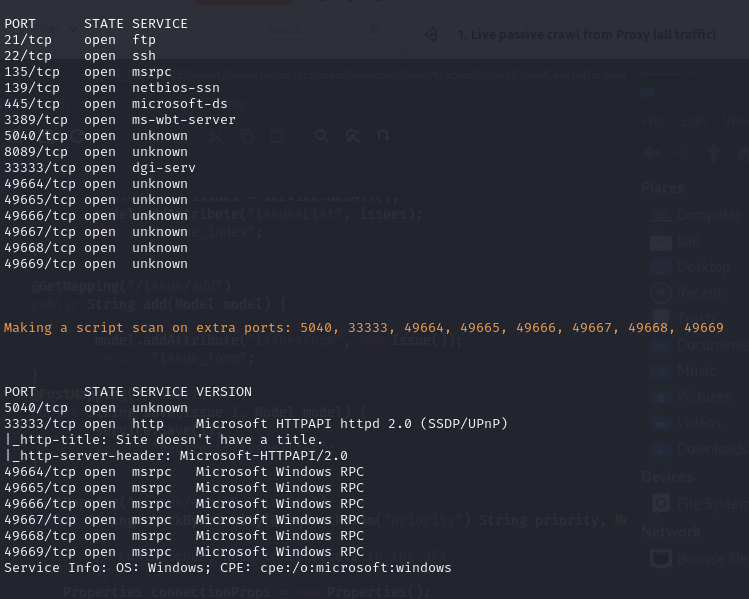This screenshot has width=749, height=599.
Task: Click the "49669/tcp open msrpc Microsoft Windows RPC" line
Action: (x=184, y=552)
